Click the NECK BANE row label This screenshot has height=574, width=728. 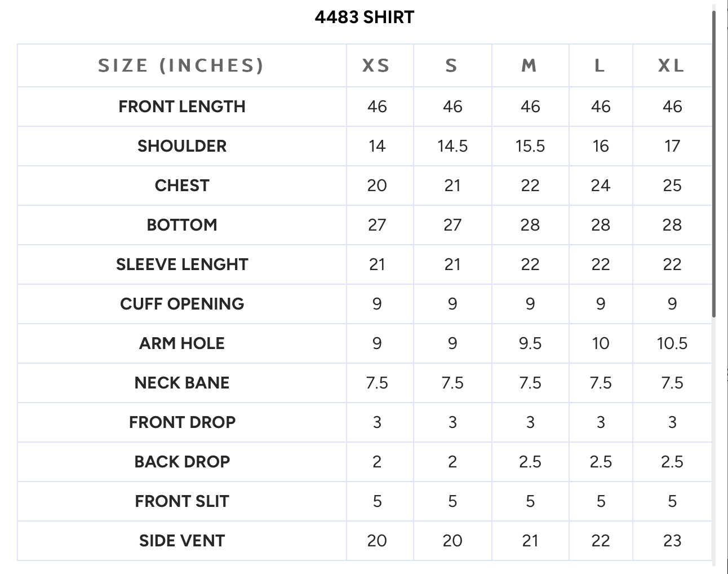[182, 383]
